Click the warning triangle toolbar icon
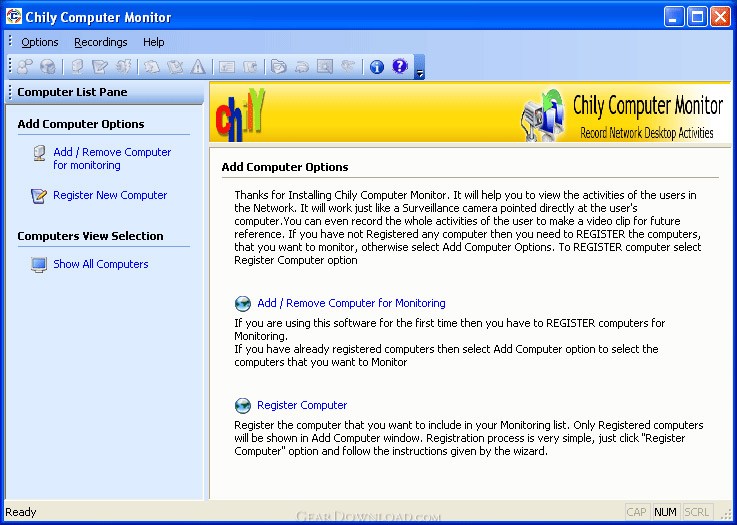 coord(198,67)
